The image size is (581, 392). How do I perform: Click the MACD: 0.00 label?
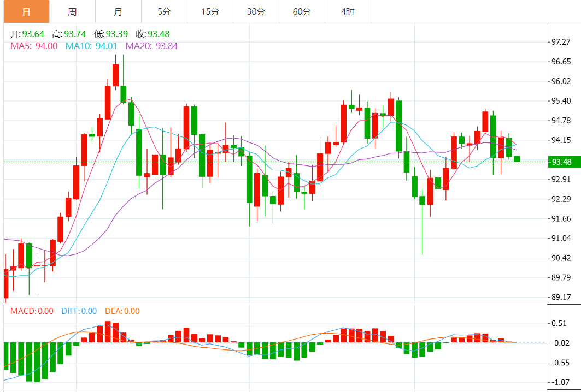click(32, 311)
